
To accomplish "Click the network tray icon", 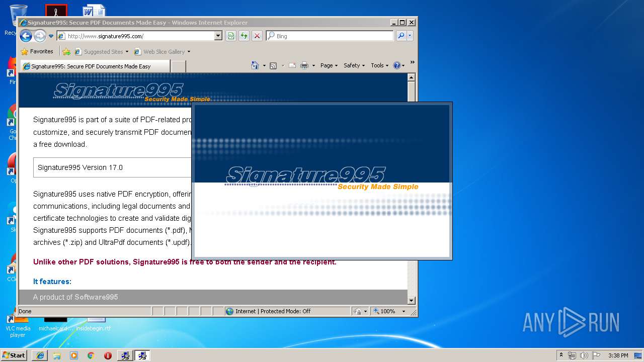I will [x=572, y=355].
